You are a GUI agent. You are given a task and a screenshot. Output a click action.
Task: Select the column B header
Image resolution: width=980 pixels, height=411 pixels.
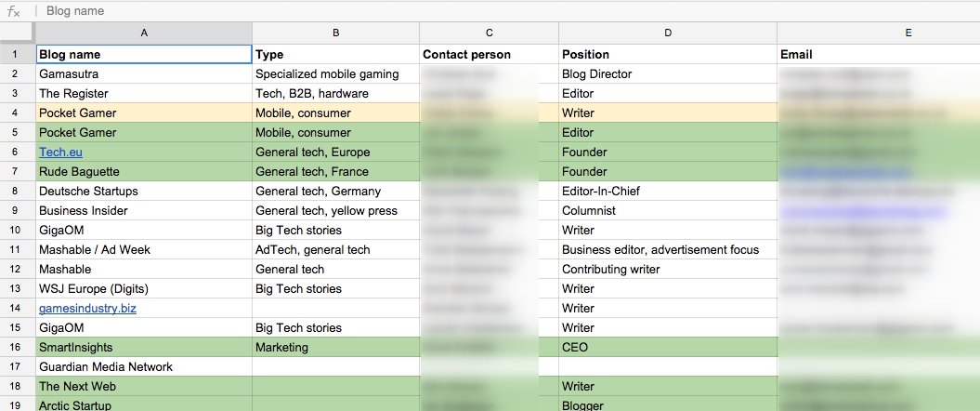tap(335, 33)
